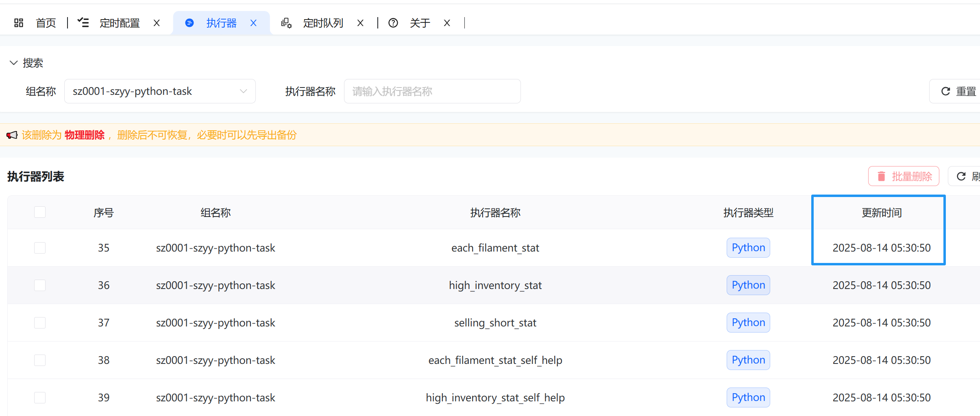Toggle the select-all header checkbox
This screenshot has width=980, height=416.
coord(40,212)
